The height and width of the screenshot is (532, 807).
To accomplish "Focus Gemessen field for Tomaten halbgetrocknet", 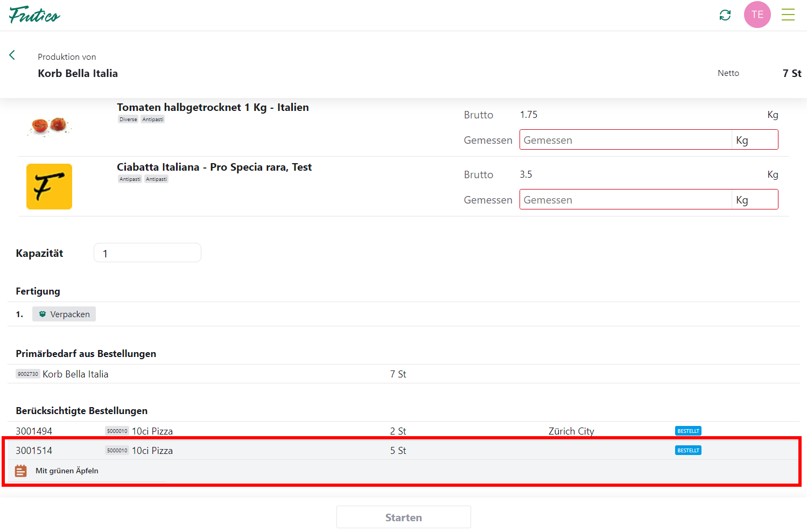I will coord(624,140).
